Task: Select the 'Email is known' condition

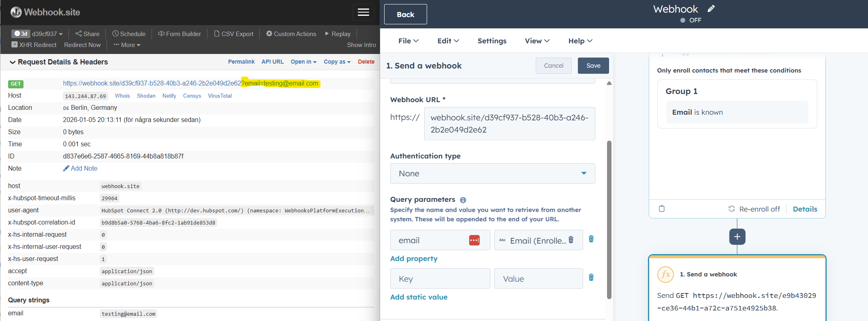Action: 737,112
